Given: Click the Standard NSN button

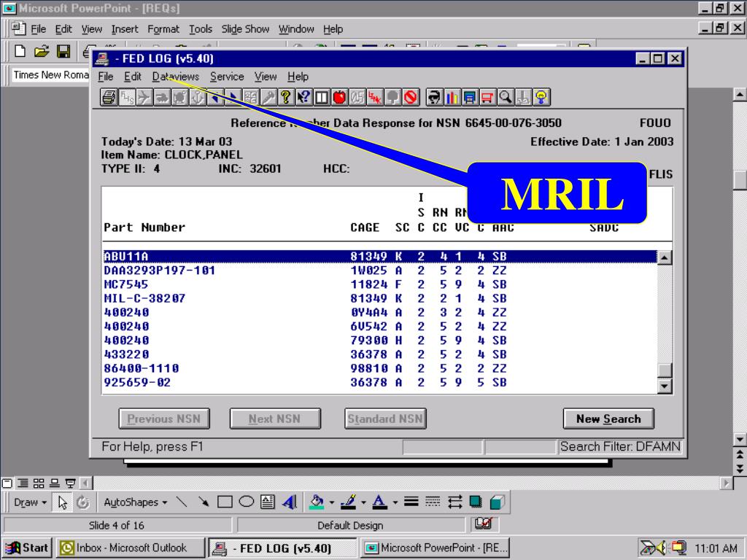Looking at the screenshot, I should click(385, 419).
